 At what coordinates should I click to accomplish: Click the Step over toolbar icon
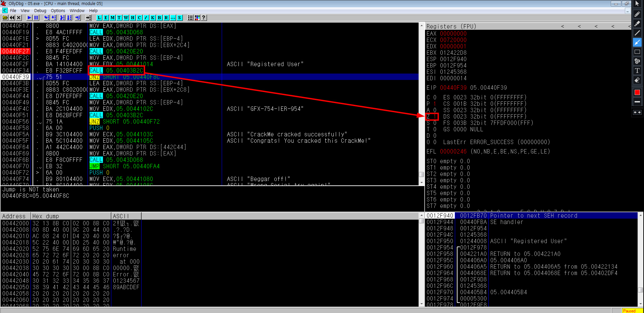click(54, 18)
